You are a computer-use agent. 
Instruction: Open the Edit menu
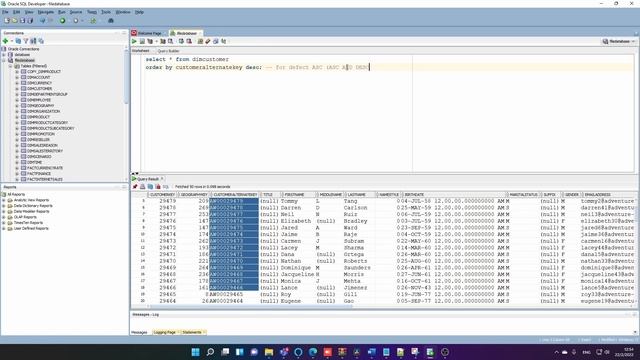[16, 12]
